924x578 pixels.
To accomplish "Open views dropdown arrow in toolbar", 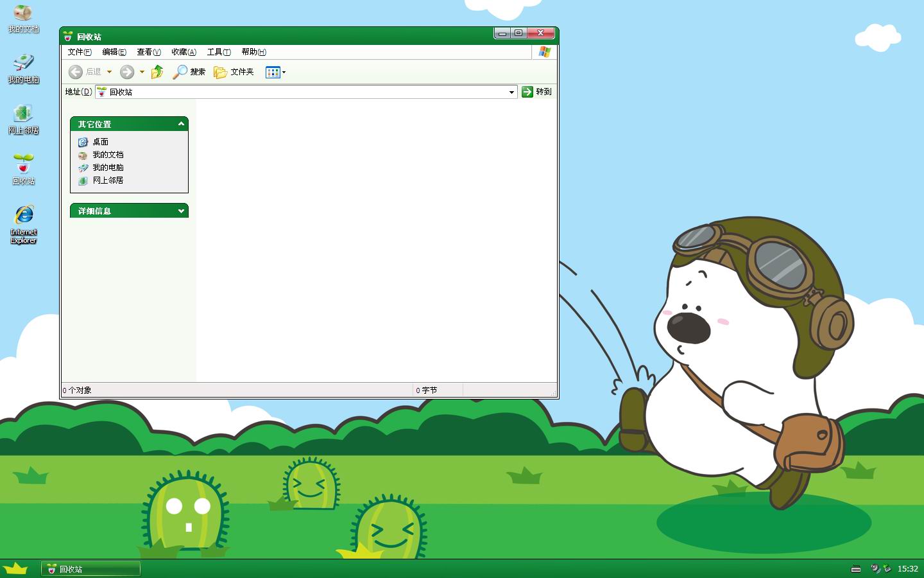I will pyautogui.click(x=284, y=72).
